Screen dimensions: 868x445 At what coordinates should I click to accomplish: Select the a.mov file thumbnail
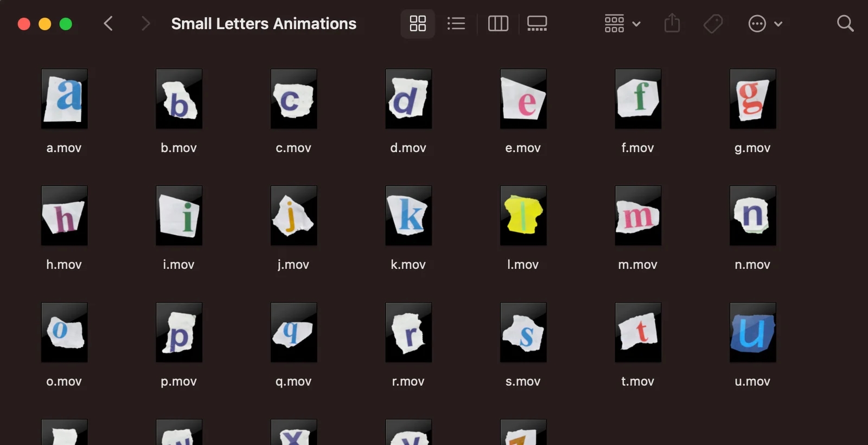[x=64, y=99]
